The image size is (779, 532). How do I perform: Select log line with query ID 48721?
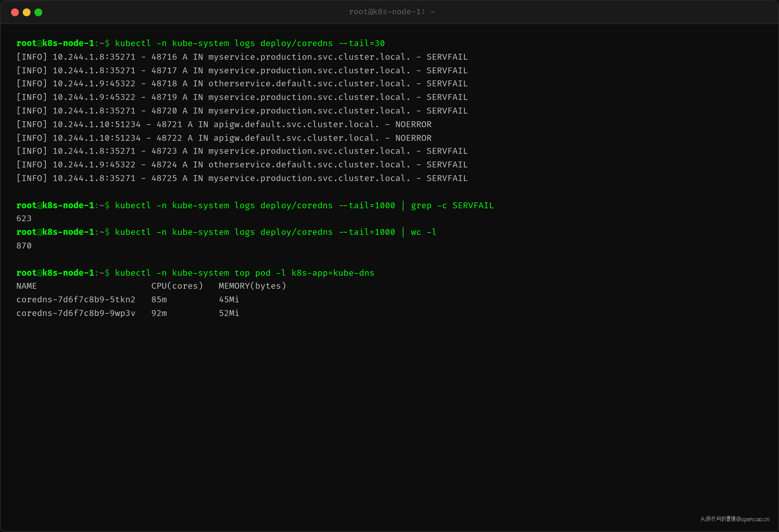(224, 124)
